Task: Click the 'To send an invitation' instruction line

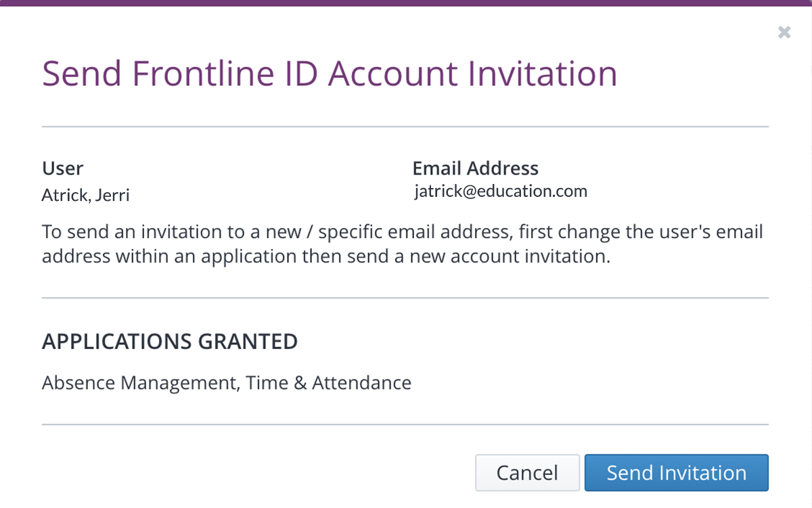Action: tap(402, 232)
